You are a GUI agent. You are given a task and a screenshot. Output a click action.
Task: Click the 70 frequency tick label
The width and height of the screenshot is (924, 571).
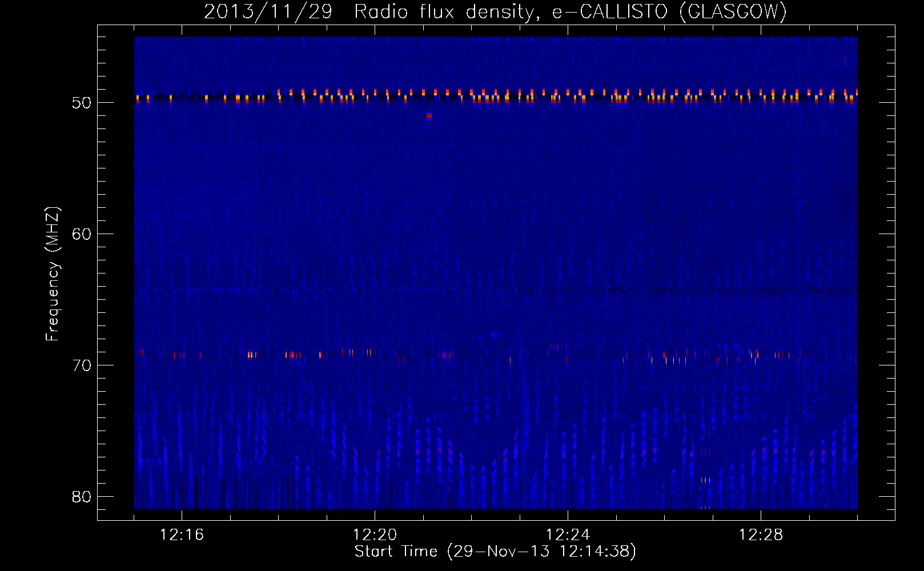82,365
